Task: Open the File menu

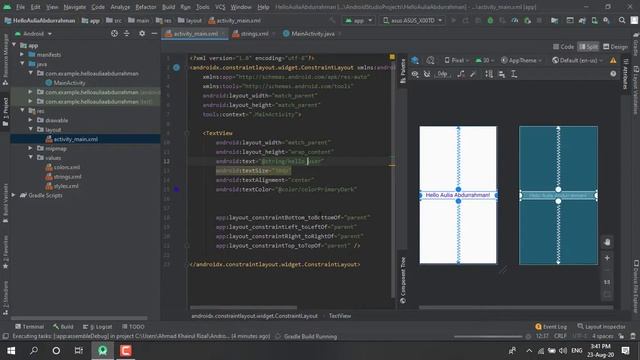Action: point(20,7)
